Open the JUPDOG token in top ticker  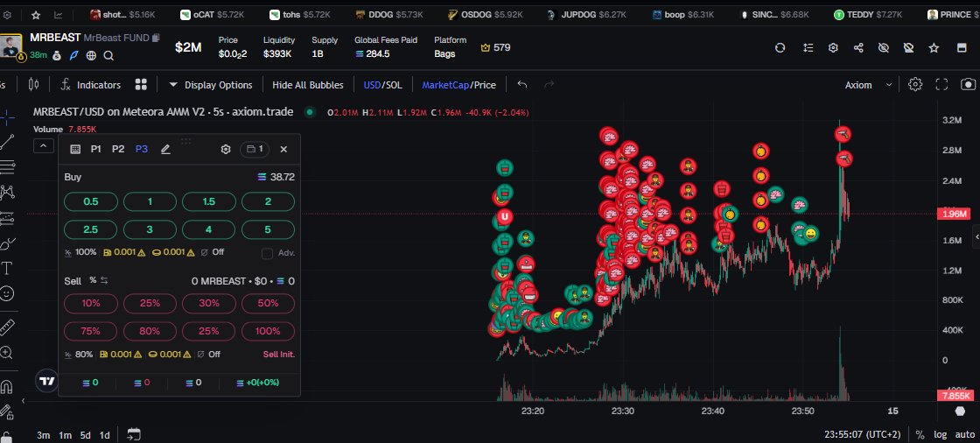(x=587, y=14)
